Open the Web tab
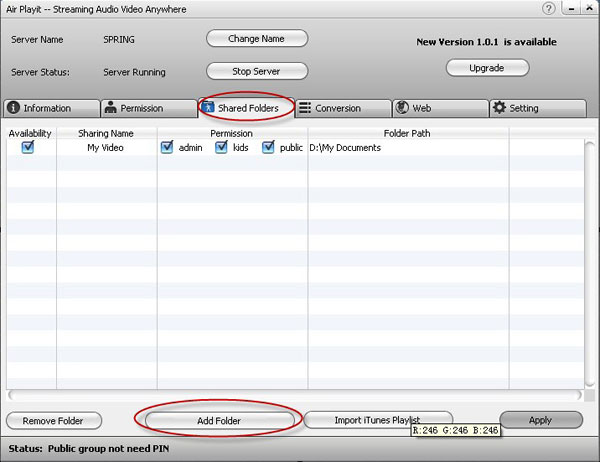Viewport: 600px width, 462px height. 441,108
